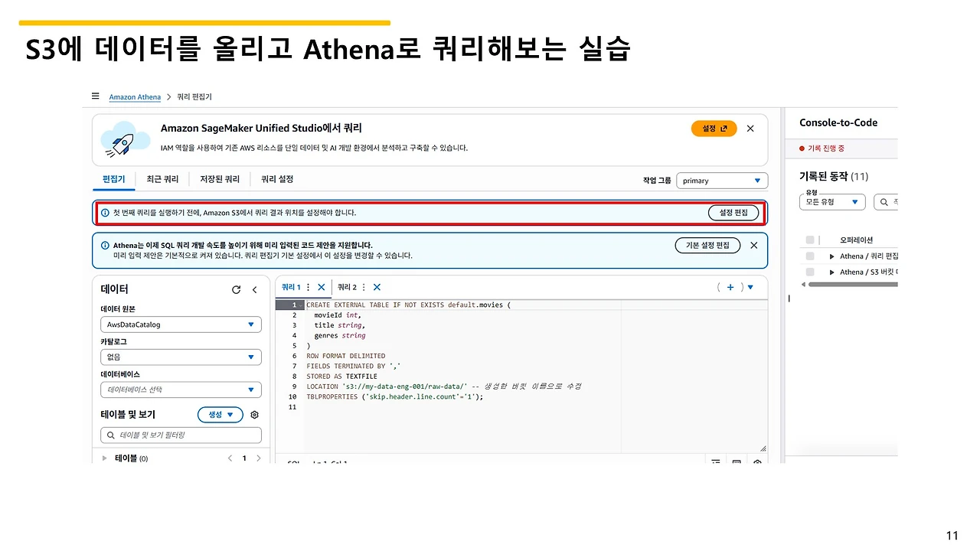Collapse the 데이터 side panel
The height and width of the screenshot is (551, 980).
pyautogui.click(x=255, y=289)
